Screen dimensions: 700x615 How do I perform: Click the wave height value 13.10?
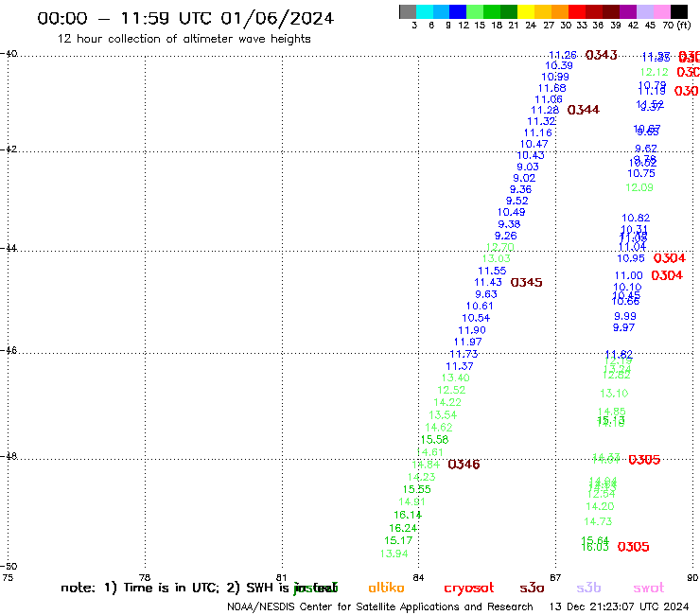coord(614,394)
